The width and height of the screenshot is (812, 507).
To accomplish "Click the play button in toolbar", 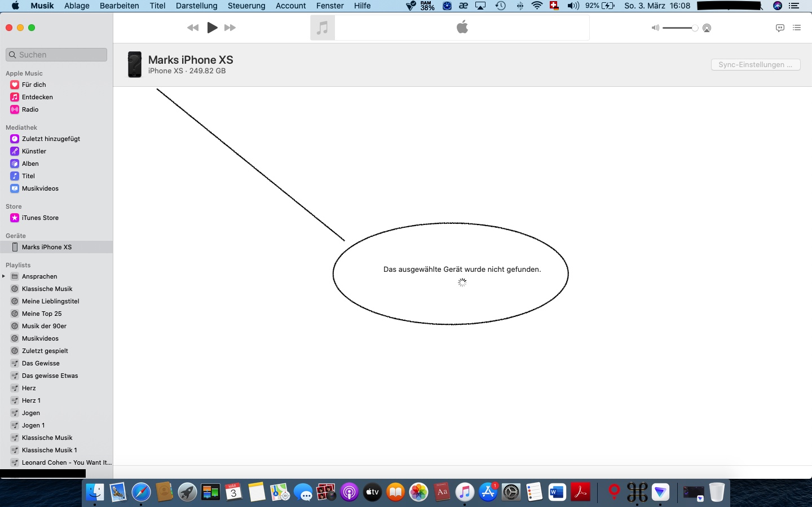I will 212,28.
